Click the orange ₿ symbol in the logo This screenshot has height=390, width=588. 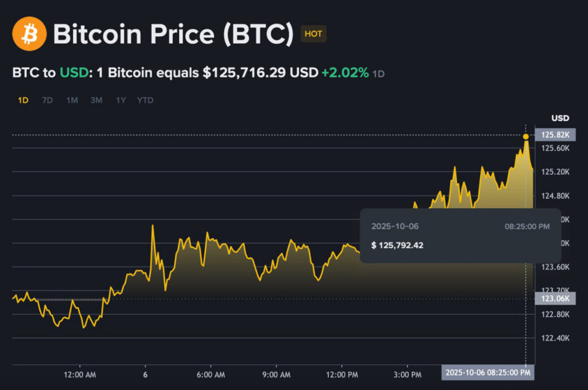[29, 34]
